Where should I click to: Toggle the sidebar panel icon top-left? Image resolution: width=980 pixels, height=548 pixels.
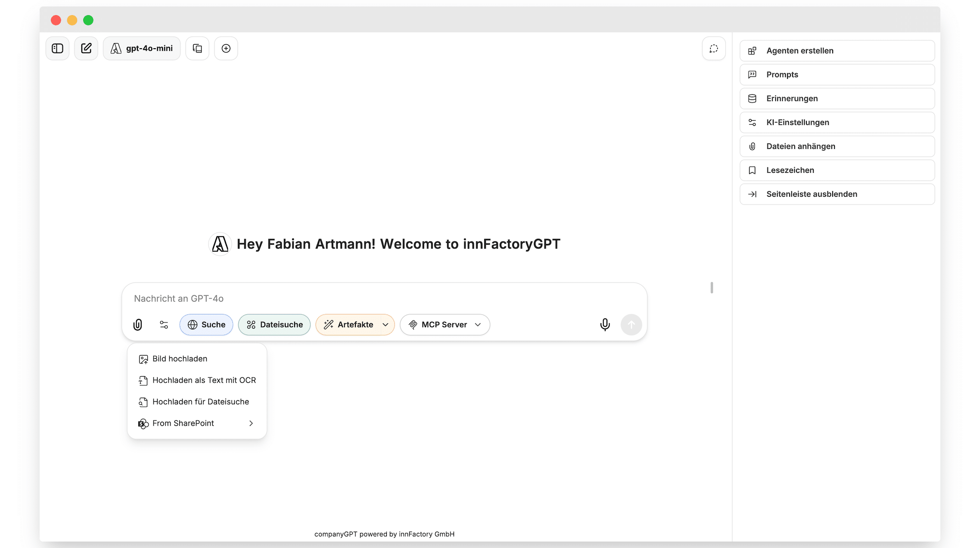click(x=57, y=48)
